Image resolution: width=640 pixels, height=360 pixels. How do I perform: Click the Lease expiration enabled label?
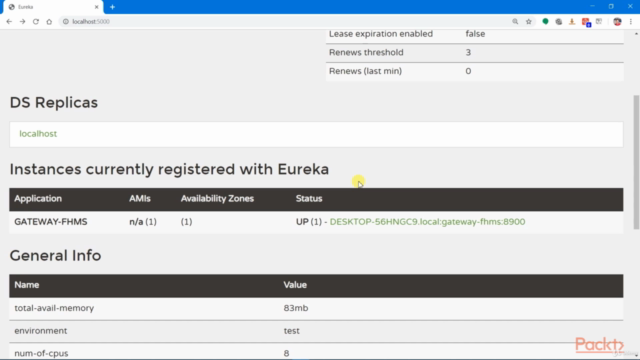[381, 34]
